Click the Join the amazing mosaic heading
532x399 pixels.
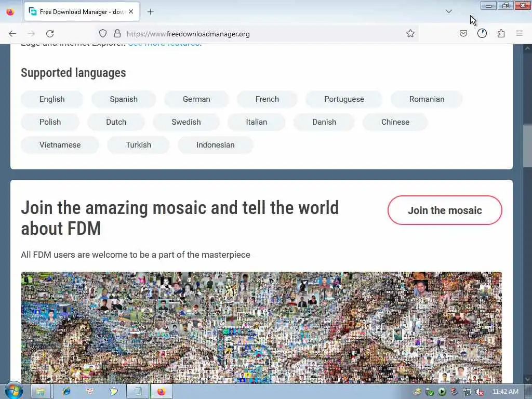tap(180, 218)
